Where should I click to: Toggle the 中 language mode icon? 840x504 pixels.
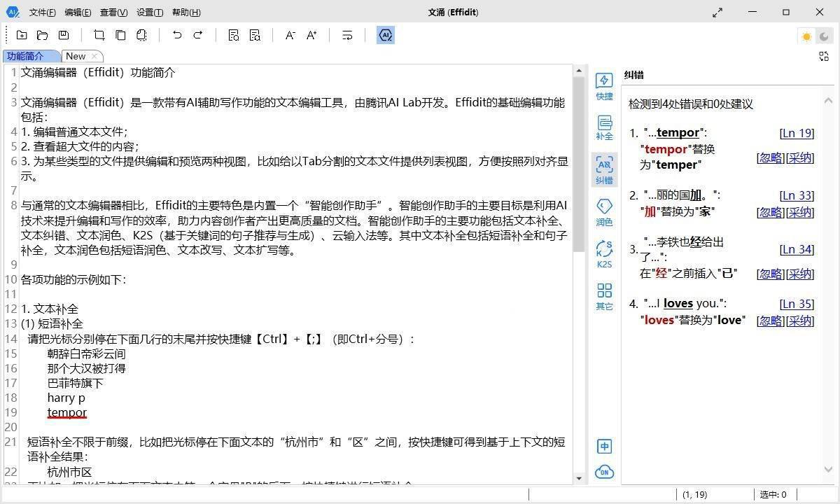(604, 446)
